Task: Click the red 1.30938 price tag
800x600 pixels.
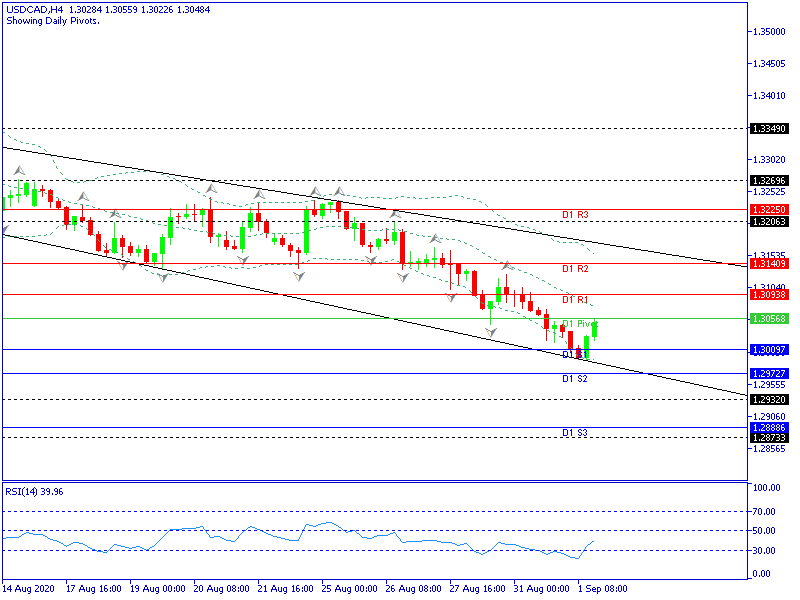Action: (x=768, y=295)
